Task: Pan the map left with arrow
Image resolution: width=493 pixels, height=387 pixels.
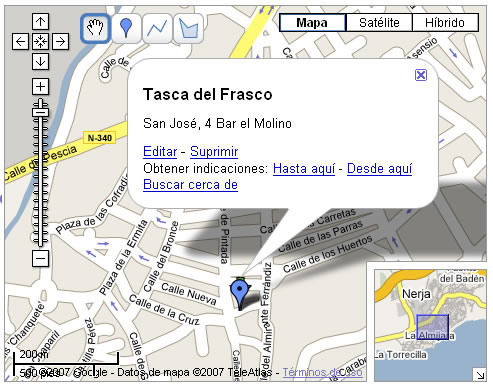Action: (x=20, y=42)
